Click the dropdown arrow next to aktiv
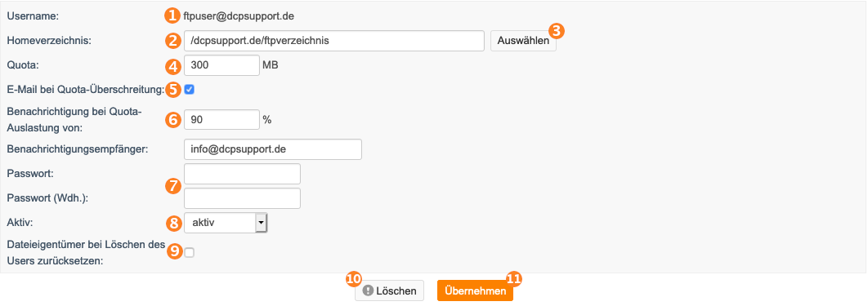868x306 pixels. pos(261,223)
